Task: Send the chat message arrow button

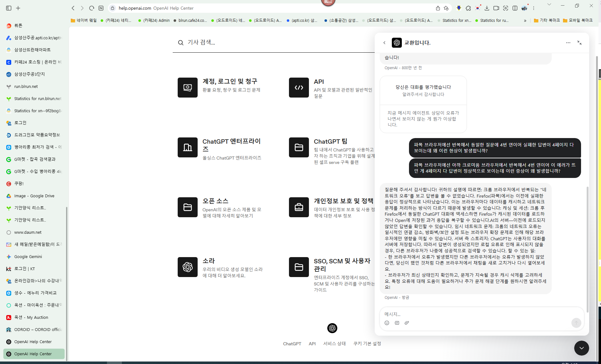Action: pos(576,323)
